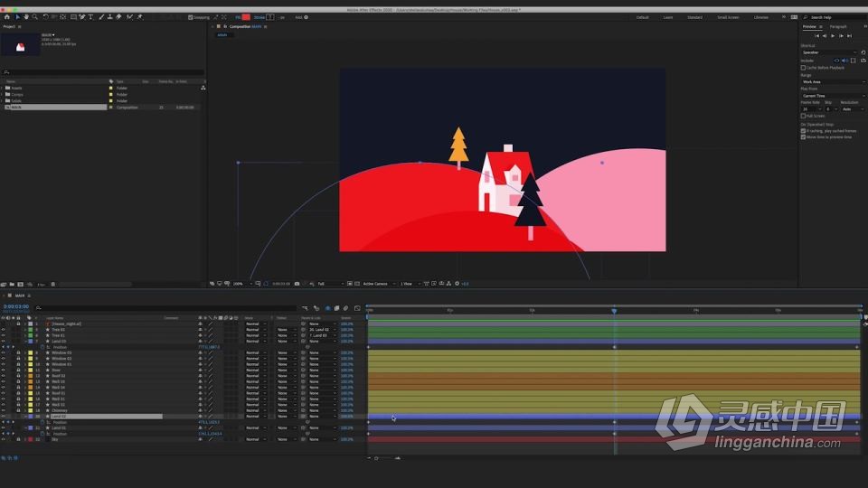Hide the Tree 02 layer eye icon
This screenshot has height=488, width=868.
tap(3, 330)
